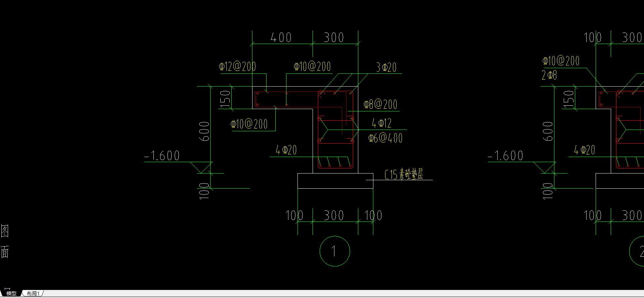Open the 布局1 layout tab
This screenshot has width=644, height=298.
pos(33,293)
